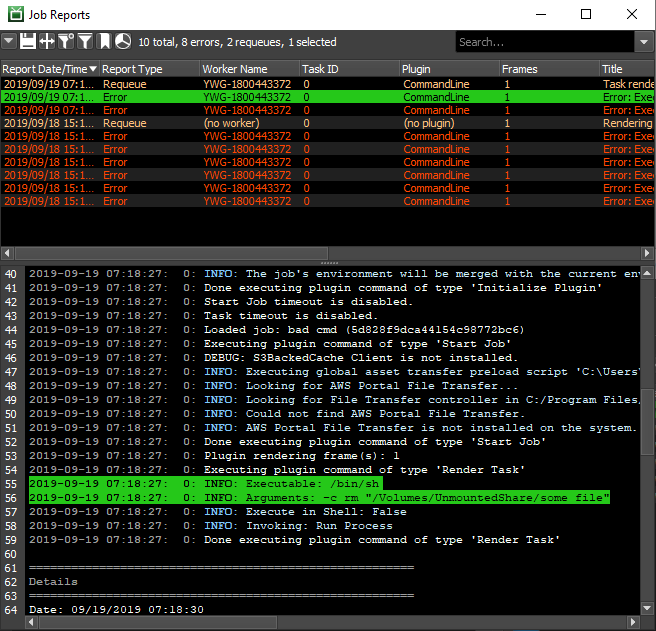Expand the search box dropdown arrow
The height and width of the screenshot is (631, 656).
coord(643,42)
